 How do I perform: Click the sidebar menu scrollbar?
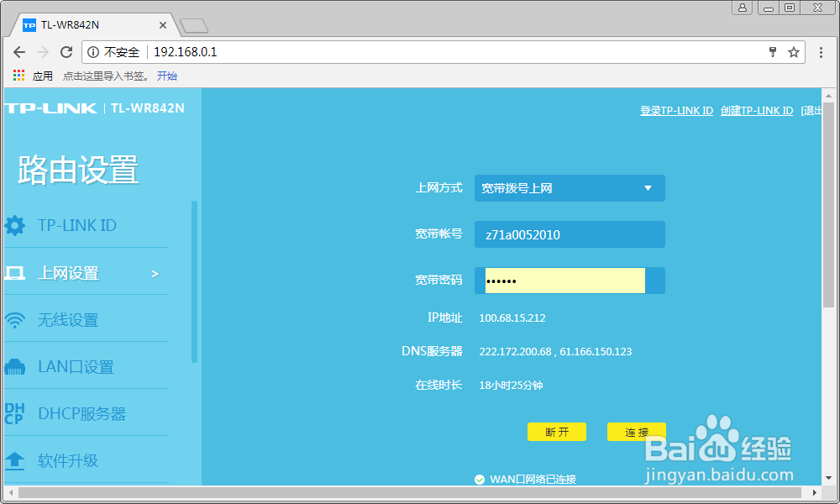(x=194, y=281)
